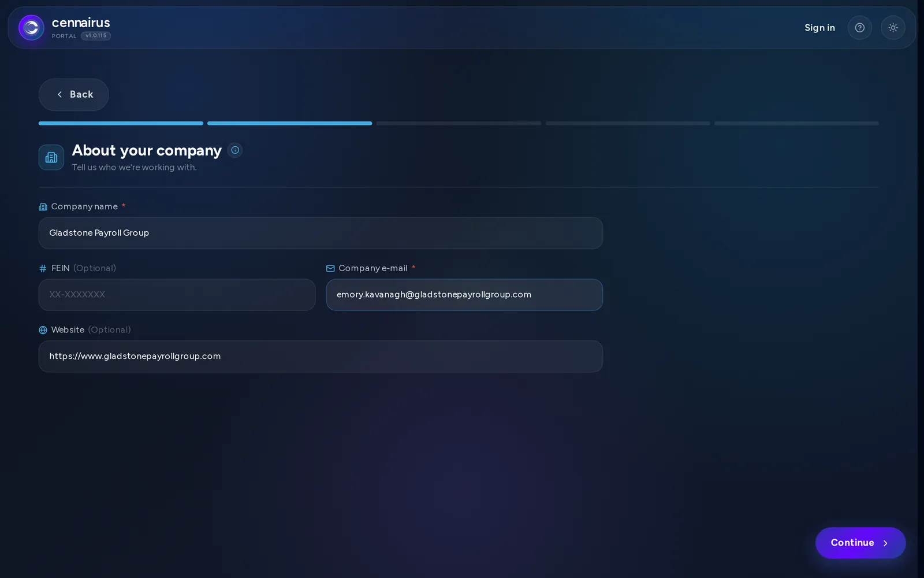Click the hash icon beside FEIN
Screen dimensions: 924x578
coord(43,268)
